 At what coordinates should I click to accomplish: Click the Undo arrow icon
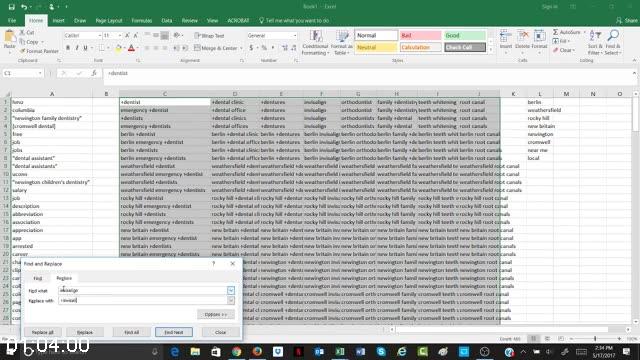point(24,7)
